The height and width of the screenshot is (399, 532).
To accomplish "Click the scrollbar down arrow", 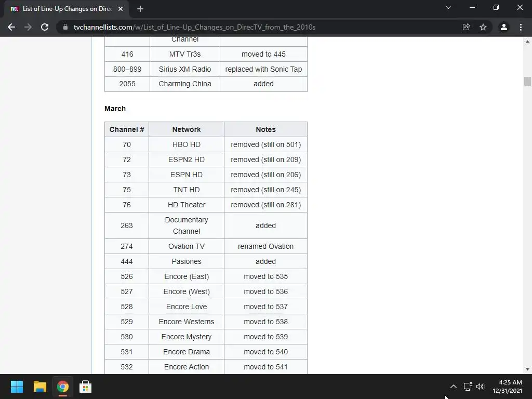I will click(x=527, y=369).
